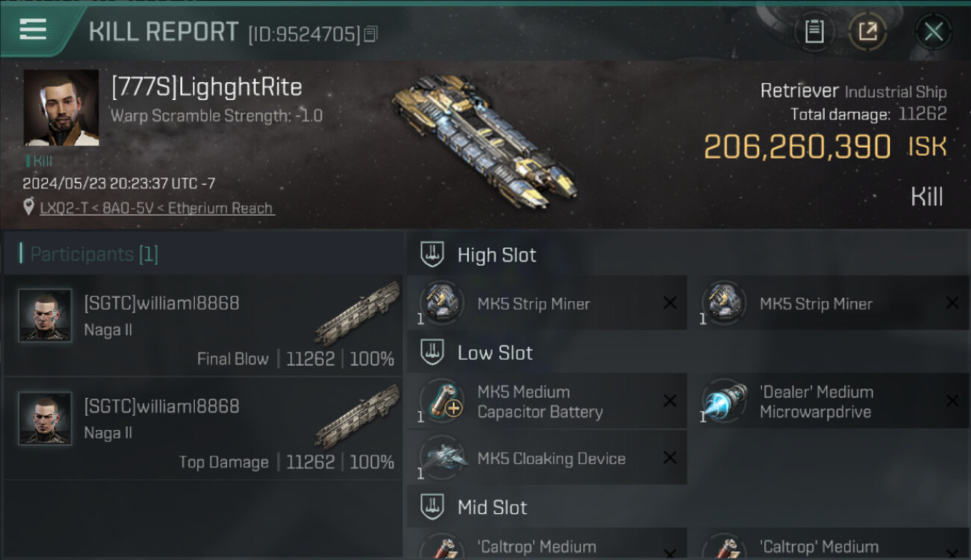Click the X beside MK5 Medium Capacitor Battery

(670, 402)
